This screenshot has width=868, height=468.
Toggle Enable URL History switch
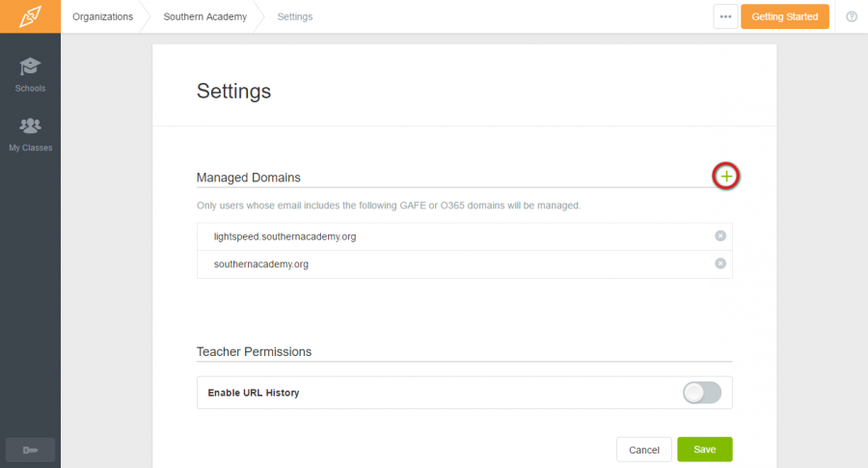pos(702,393)
